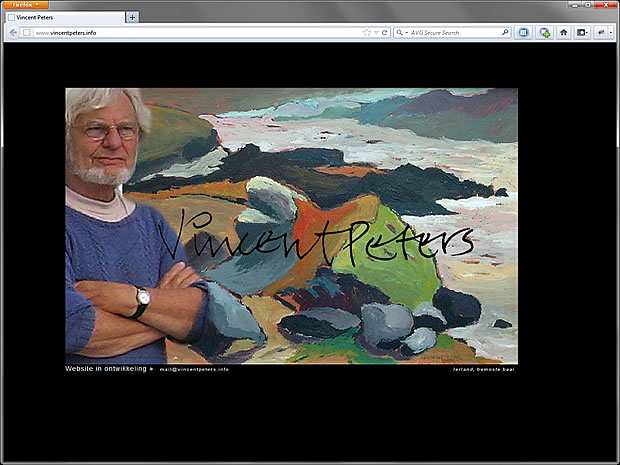Click the search magnifier icon

[x=505, y=33]
